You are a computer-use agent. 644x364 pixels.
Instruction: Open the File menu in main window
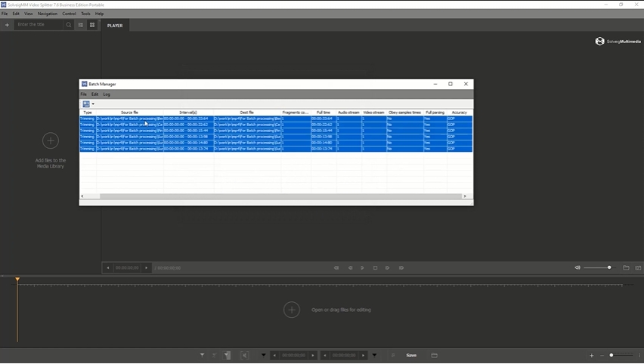(5, 14)
